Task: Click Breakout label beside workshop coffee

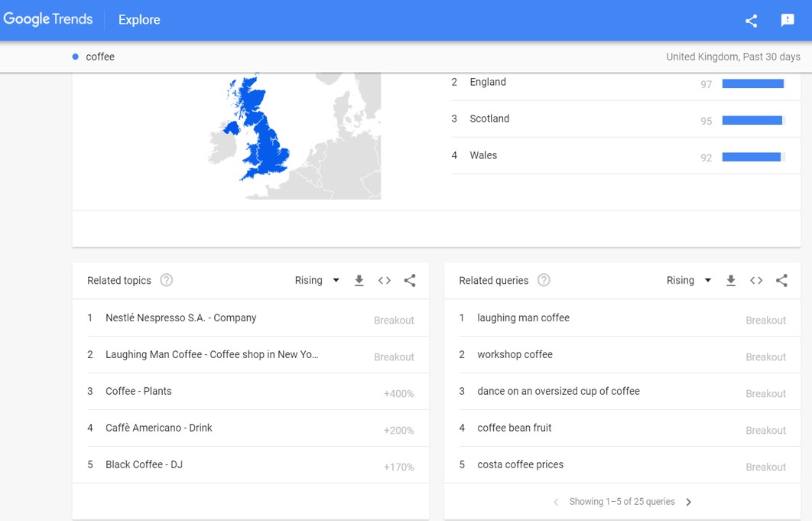Action: click(x=766, y=357)
